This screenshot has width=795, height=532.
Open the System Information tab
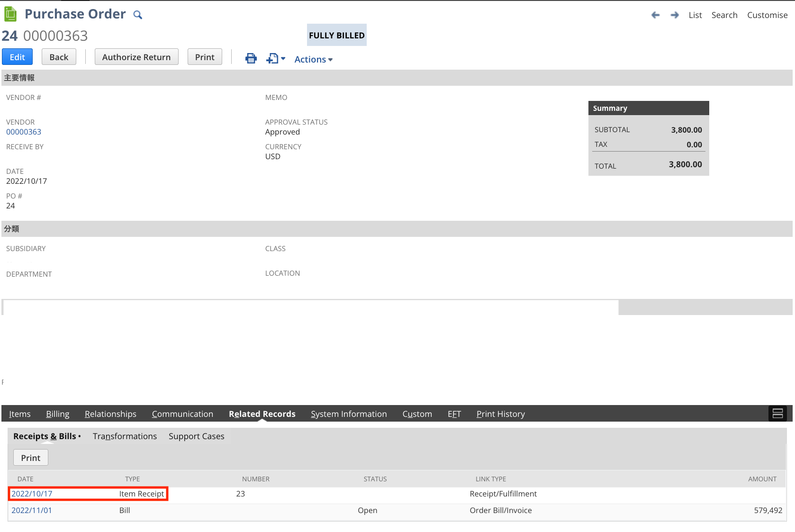[349, 414]
